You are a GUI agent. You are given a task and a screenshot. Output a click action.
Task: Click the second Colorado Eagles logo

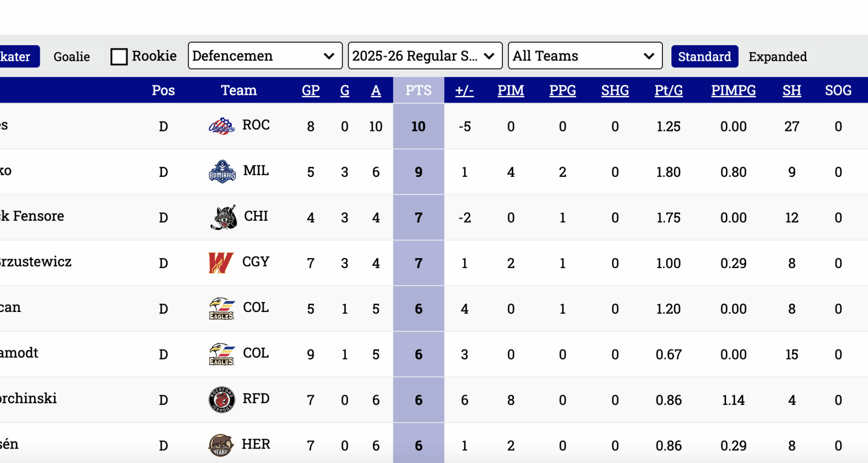click(x=222, y=354)
